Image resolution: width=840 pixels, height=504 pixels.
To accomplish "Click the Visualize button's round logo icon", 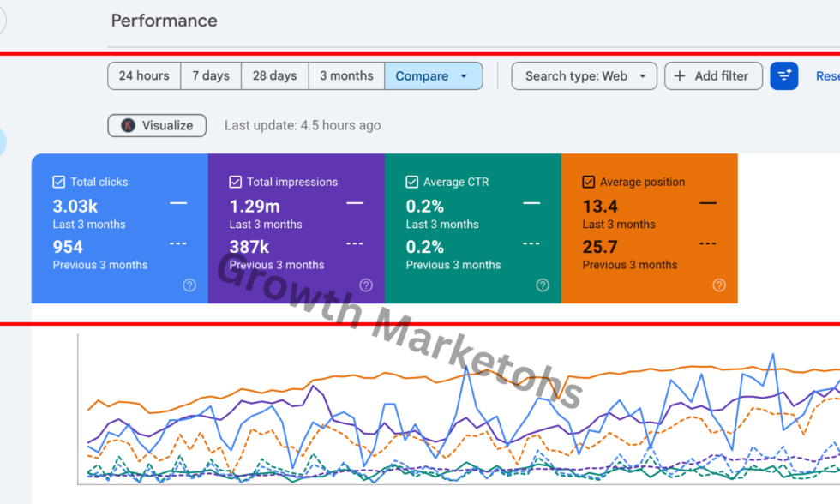I will tap(128, 125).
